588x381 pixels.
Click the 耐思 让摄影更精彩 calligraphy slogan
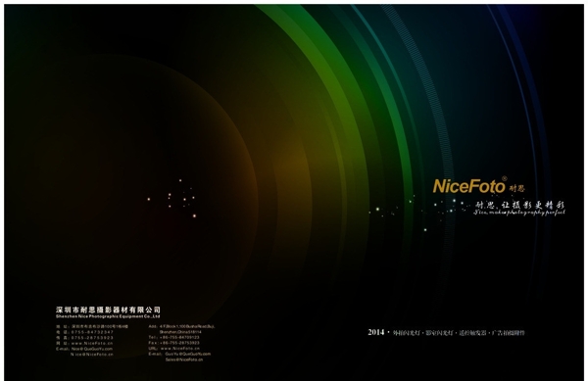pos(520,205)
